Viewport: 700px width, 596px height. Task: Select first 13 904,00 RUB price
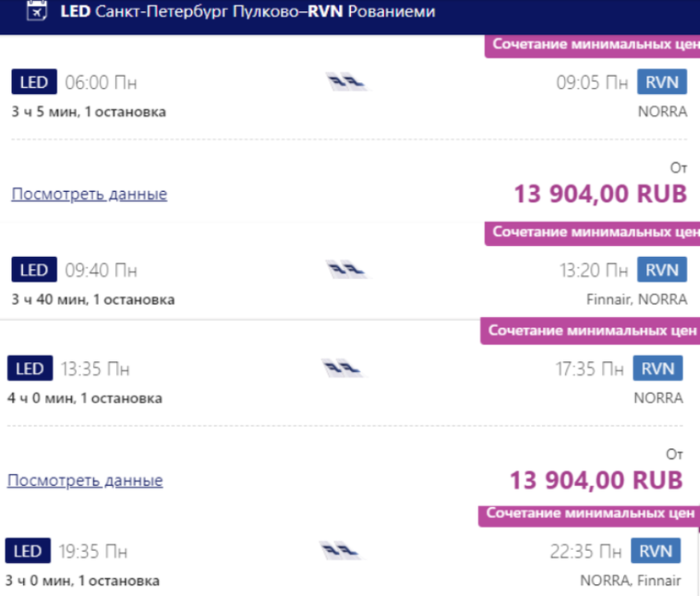(x=599, y=194)
